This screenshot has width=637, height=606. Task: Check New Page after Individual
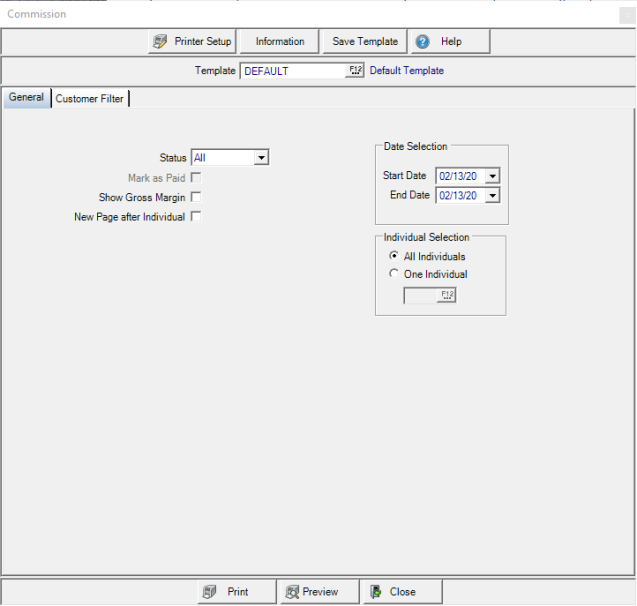point(196,217)
